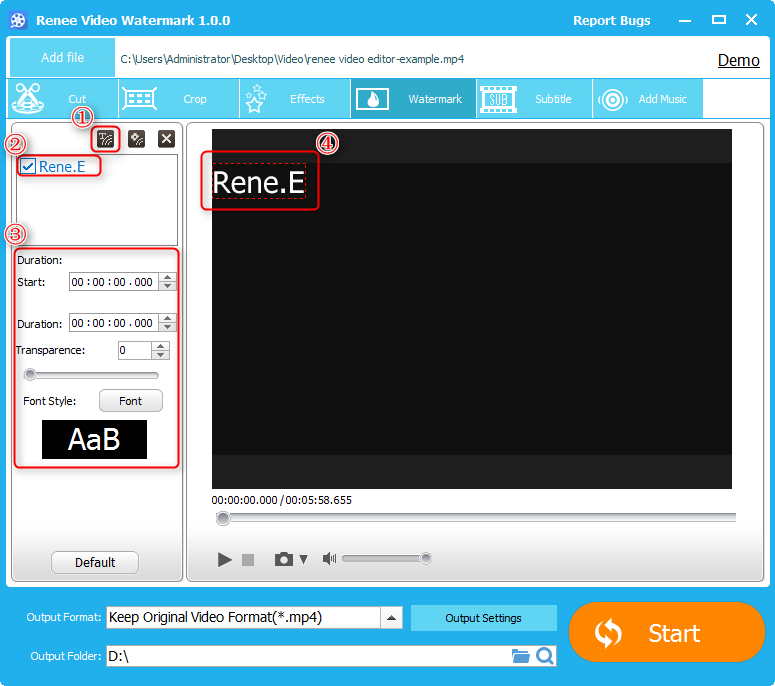This screenshot has height=686, width=775.
Task: Toggle the Rene.E watermark checkbox
Action: [x=28, y=166]
